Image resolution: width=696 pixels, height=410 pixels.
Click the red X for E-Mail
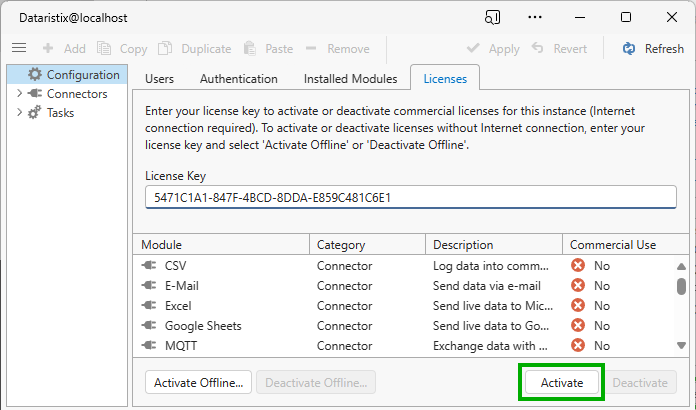(x=578, y=286)
